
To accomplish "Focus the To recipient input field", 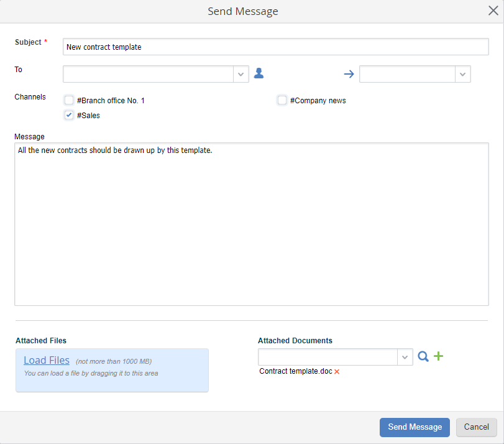I will coord(148,74).
